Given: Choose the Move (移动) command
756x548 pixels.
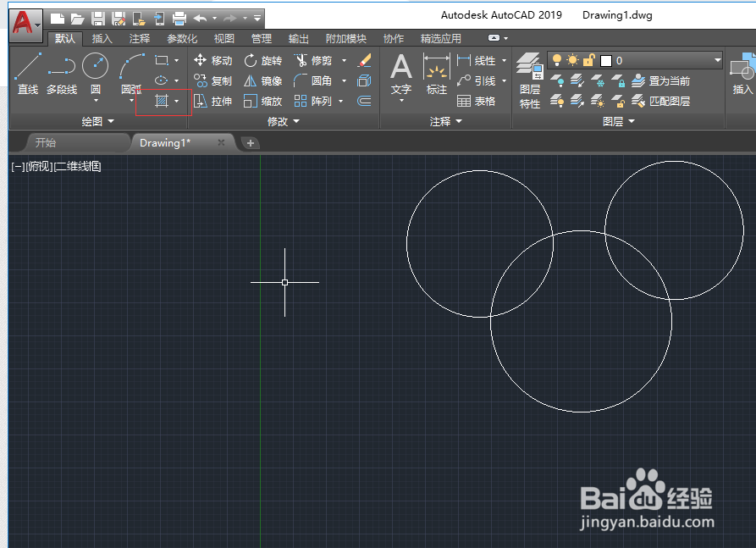Looking at the screenshot, I should click(212, 60).
